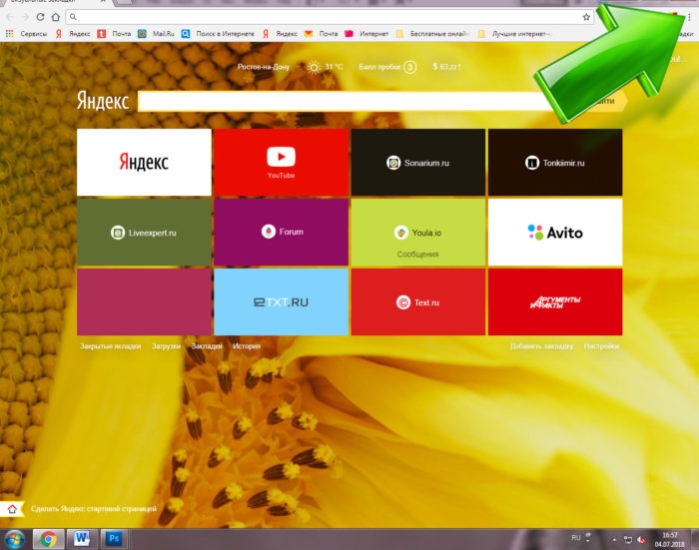
Task: Click the Ростов-на-Дону city label
Action: [x=263, y=67]
